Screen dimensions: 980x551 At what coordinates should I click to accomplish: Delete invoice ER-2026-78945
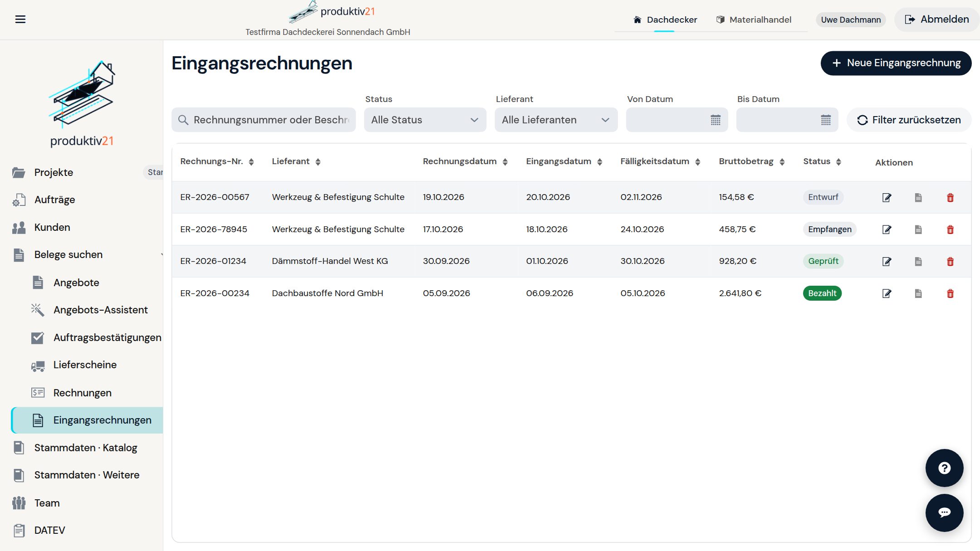tap(950, 229)
